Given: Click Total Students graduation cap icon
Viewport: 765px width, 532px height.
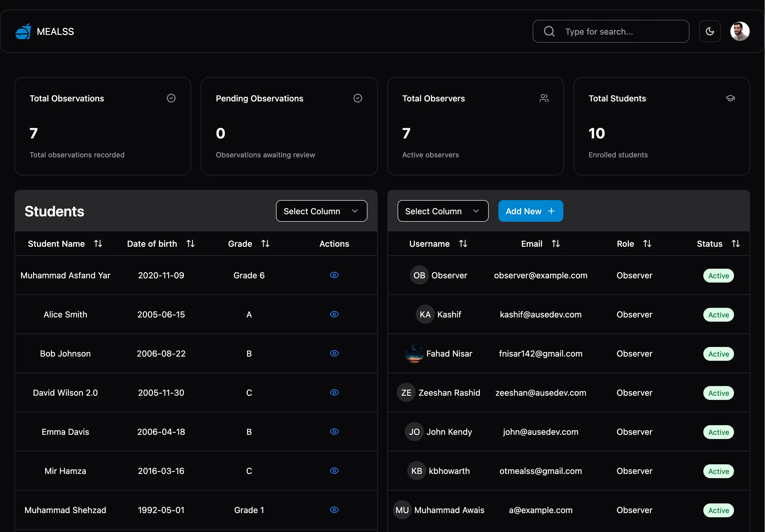Looking at the screenshot, I should [x=730, y=98].
